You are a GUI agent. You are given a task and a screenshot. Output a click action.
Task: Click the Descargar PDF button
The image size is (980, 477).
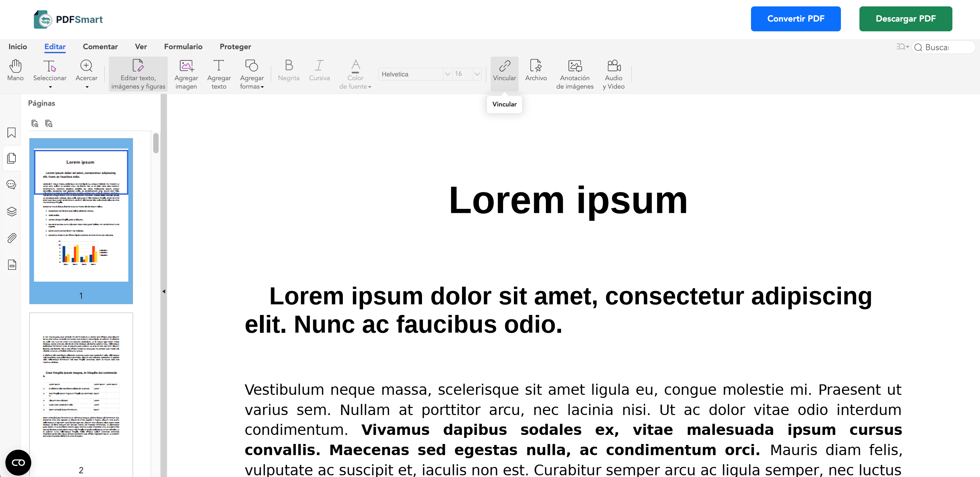tap(906, 19)
